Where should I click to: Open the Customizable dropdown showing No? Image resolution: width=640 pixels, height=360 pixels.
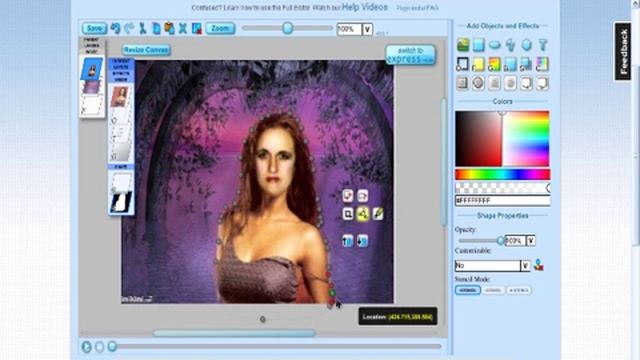click(x=492, y=266)
